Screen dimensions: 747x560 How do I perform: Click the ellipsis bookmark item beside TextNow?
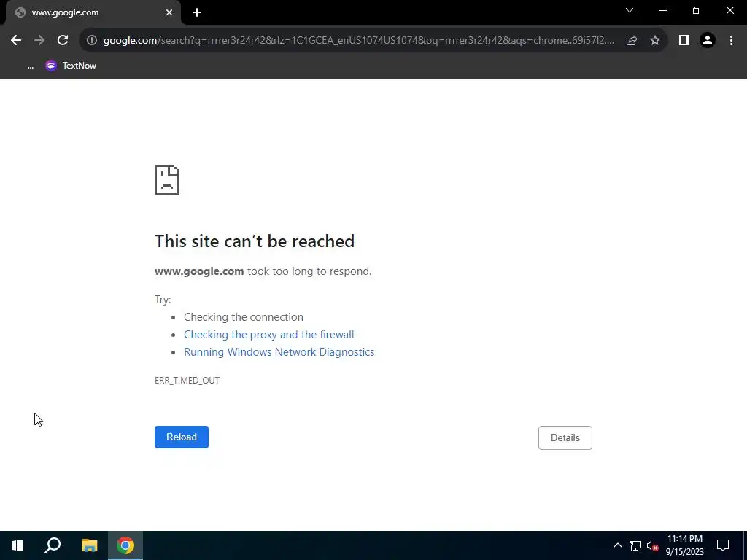click(31, 66)
